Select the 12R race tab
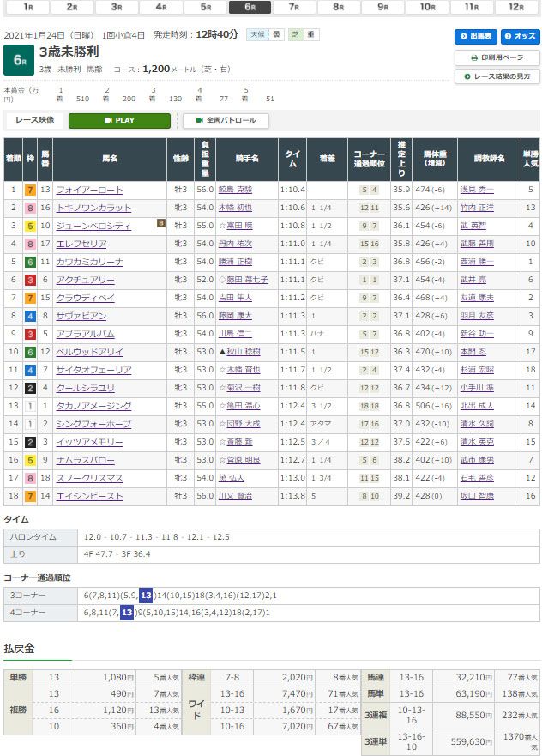 (x=515, y=7)
